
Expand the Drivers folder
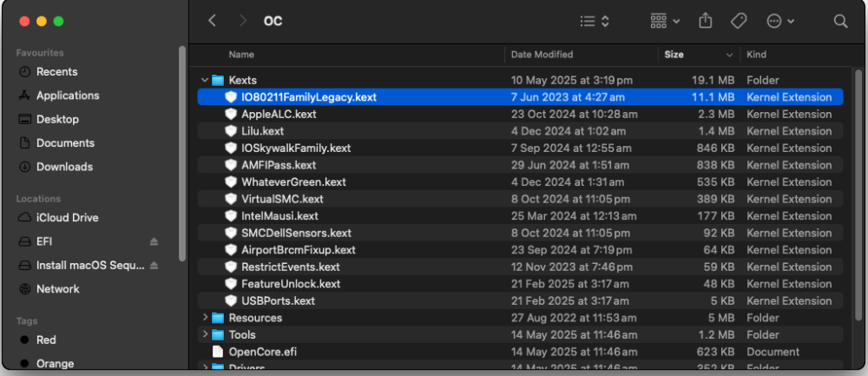point(205,367)
